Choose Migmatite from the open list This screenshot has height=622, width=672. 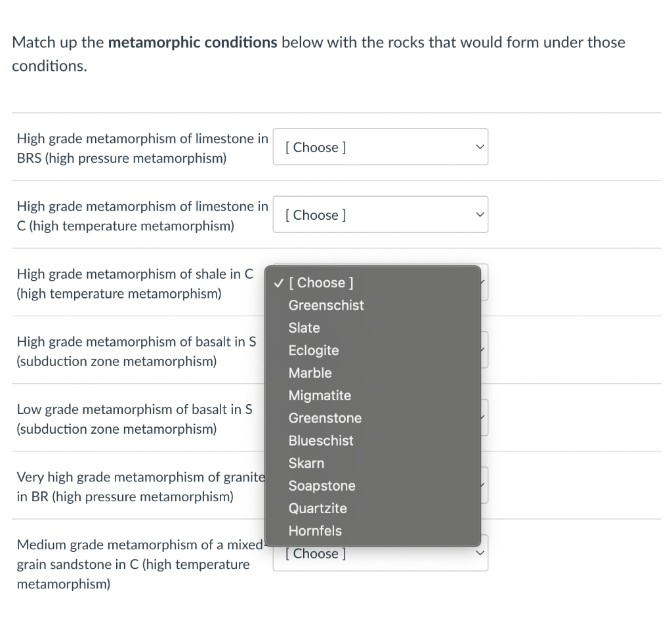[x=320, y=396]
